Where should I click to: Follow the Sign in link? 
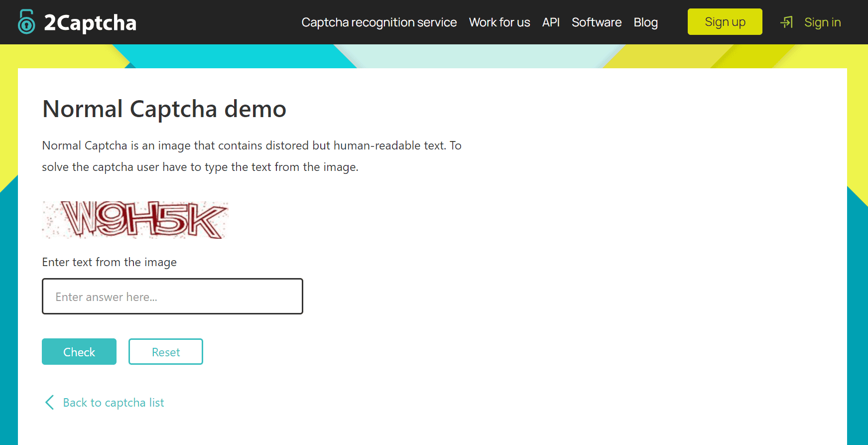(822, 22)
